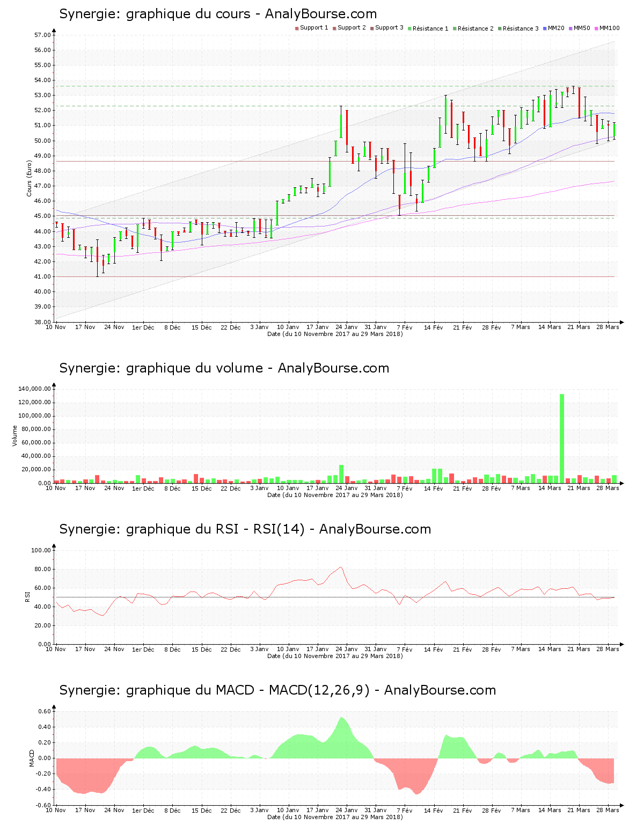Click the Support 3 legend label
This screenshot has width=644, height=832.
click(389, 28)
